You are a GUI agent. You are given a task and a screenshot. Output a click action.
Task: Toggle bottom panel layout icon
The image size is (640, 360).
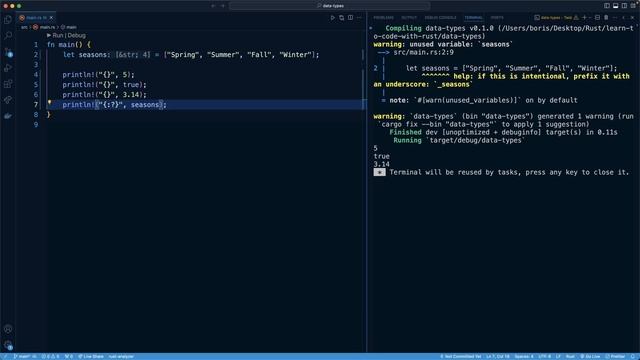[x=616, y=6]
